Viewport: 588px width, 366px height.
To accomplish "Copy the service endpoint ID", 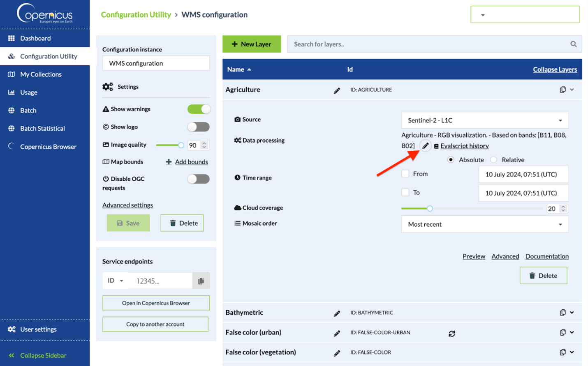I will pyautogui.click(x=201, y=281).
